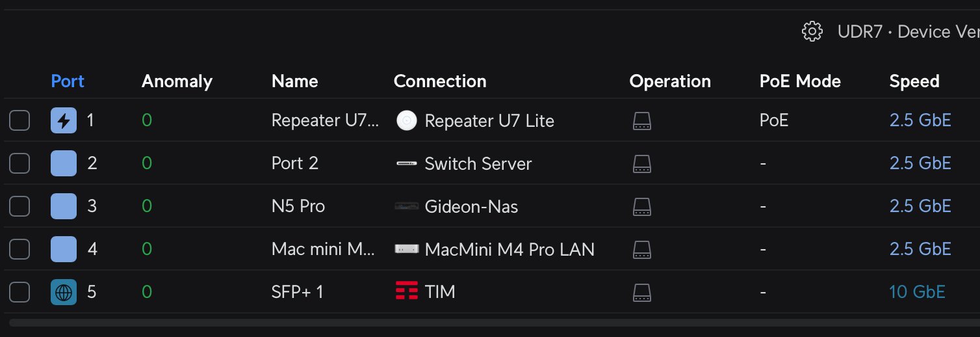The height and width of the screenshot is (337, 980).
Task: Click the PoE lightning icon for port 1
Action: (64, 120)
